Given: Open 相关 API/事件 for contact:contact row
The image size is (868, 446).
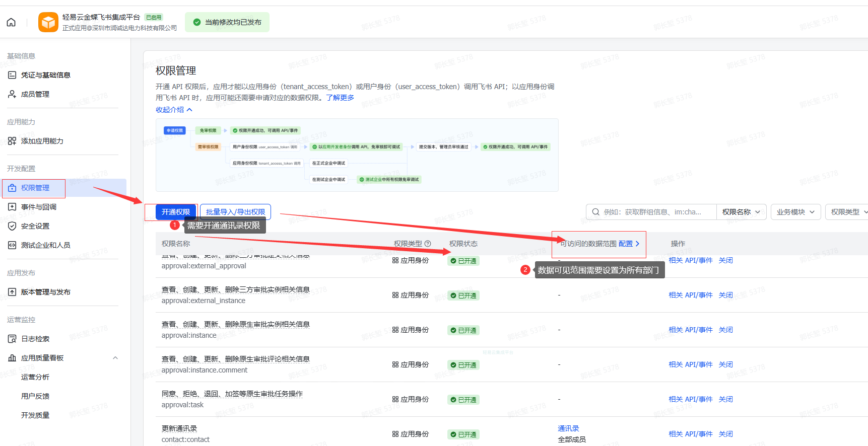Looking at the screenshot, I should pyautogui.click(x=691, y=434).
